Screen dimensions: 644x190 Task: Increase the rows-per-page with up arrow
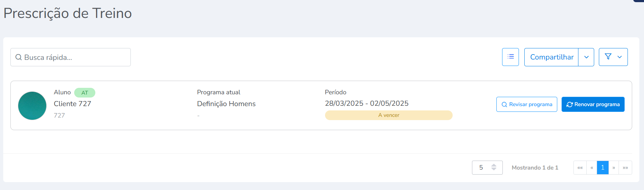coord(494,165)
